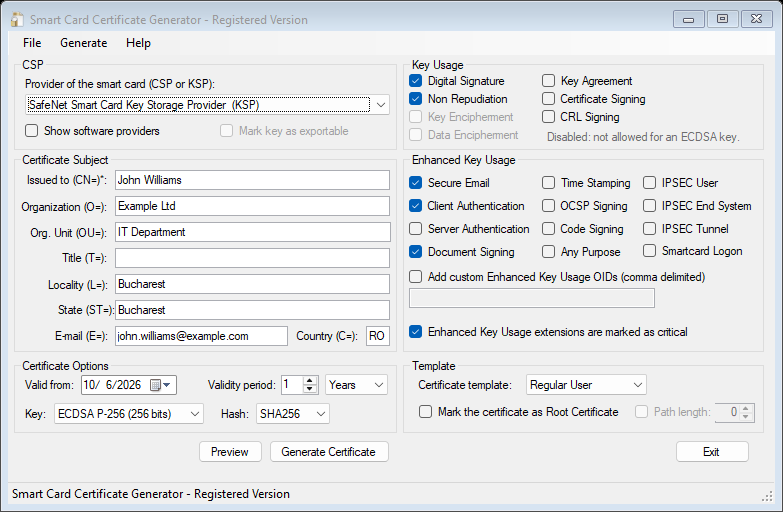
Task: Click the empty Title (T=) field
Action: (x=252, y=258)
